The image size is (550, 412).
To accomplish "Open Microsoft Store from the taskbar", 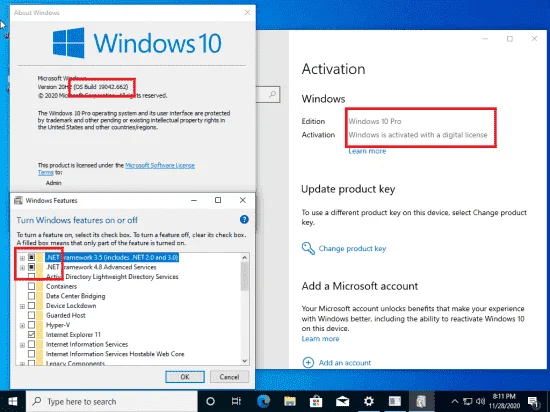I will tap(316, 401).
